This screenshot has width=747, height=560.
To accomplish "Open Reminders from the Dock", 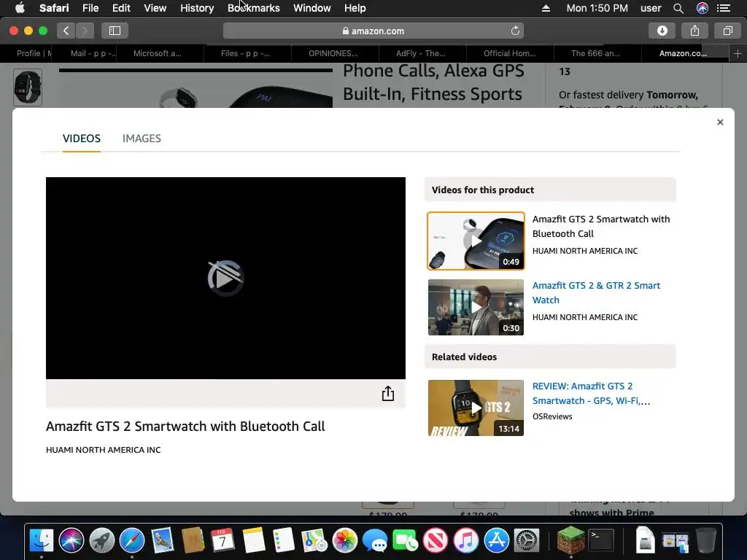I will (284, 540).
